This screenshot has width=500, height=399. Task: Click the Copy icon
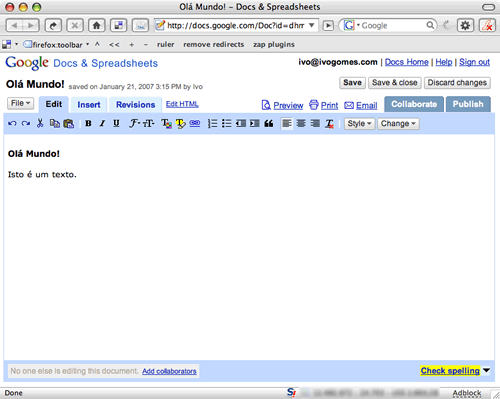pyautogui.click(x=55, y=123)
